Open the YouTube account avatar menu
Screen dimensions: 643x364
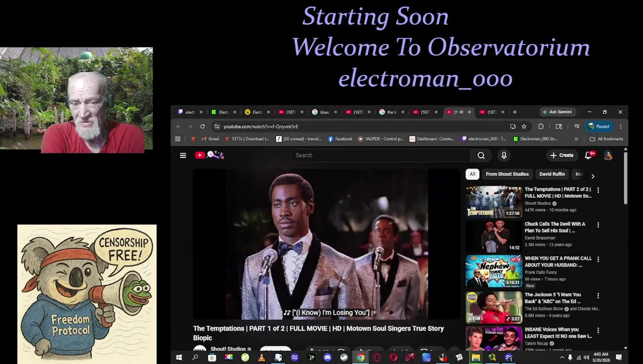click(608, 155)
